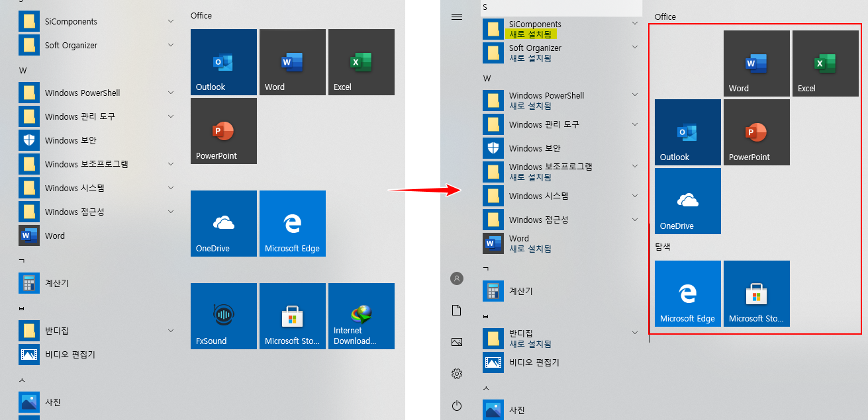Screen dimensions: 868x420
Task: Open Outlook tile in left Start menu
Action: 224,62
